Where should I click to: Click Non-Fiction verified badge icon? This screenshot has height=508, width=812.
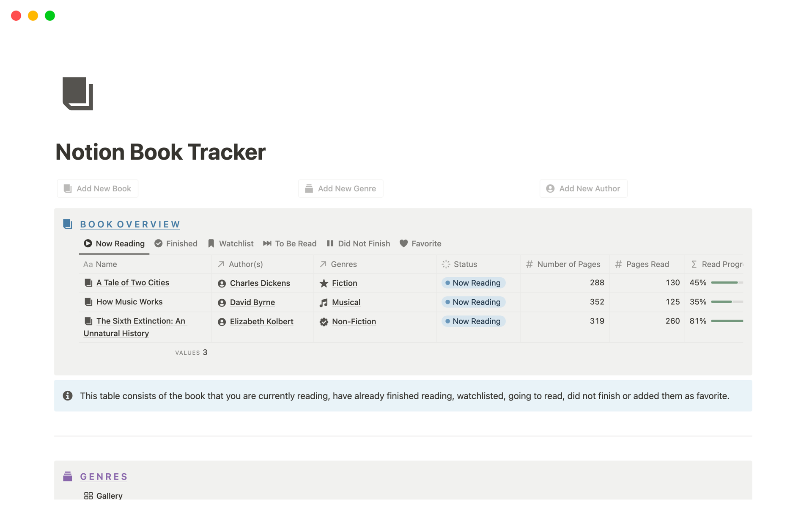pyautogui.click(x=324, y=322)
